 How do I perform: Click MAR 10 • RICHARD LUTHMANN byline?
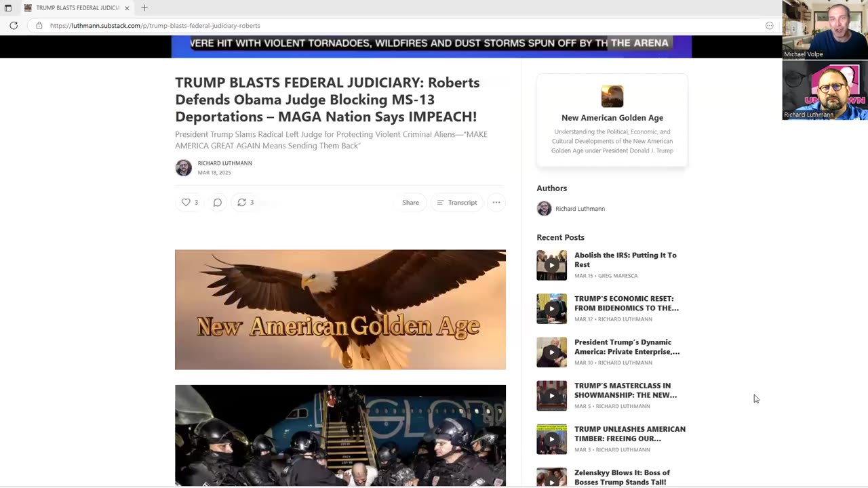[613, 363]
